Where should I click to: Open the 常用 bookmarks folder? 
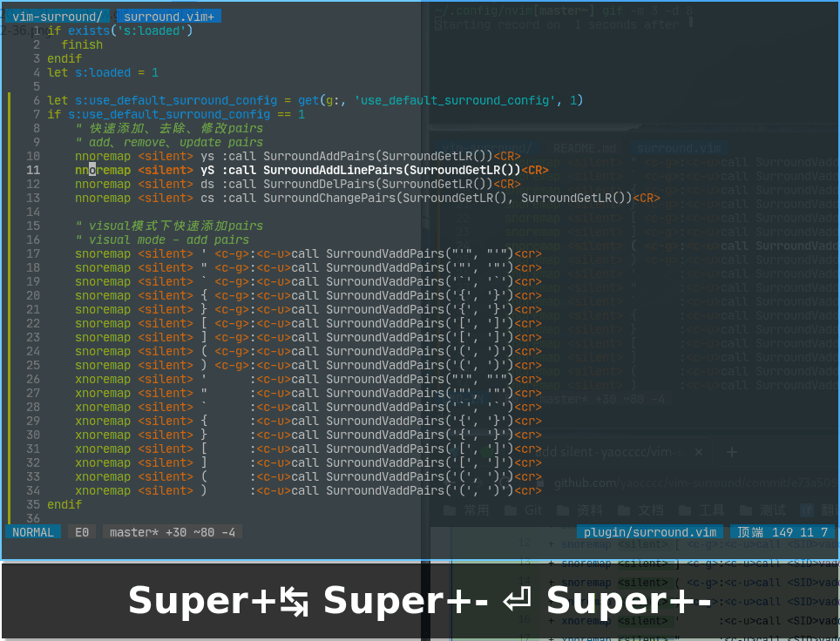tap(466, 510)
